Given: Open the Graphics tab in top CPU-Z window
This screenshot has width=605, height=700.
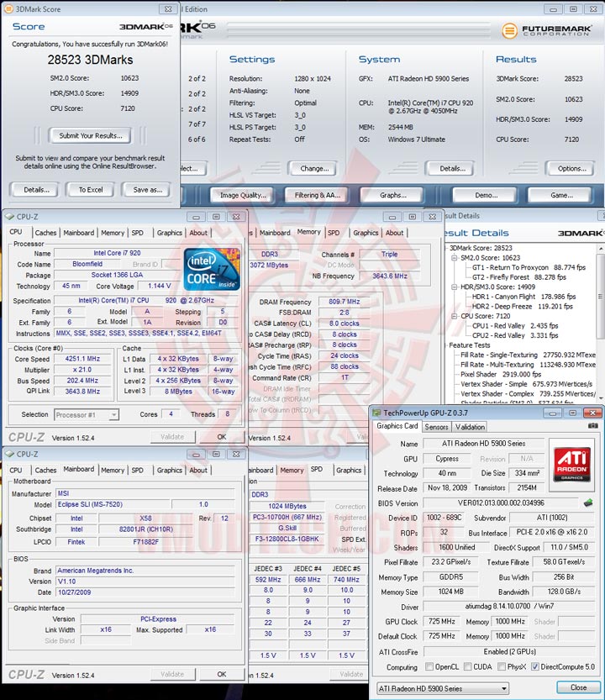Looking at the screenshot, I should click(170, 233).
